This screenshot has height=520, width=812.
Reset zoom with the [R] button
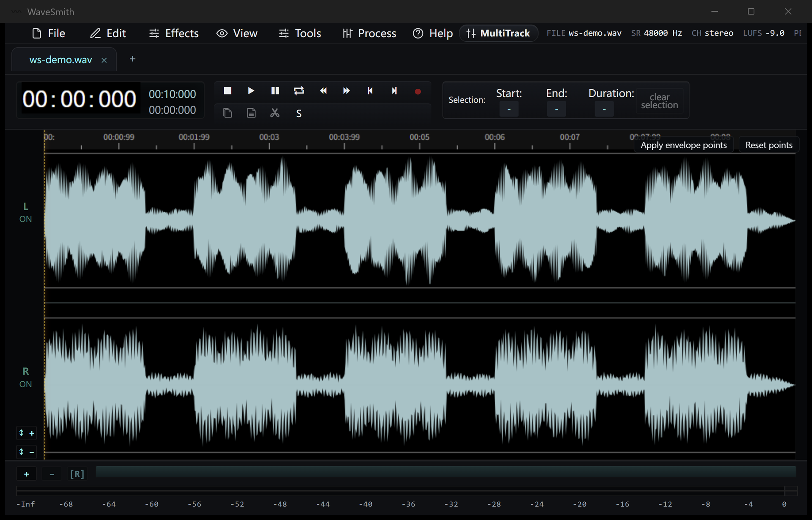pyautogui.click(x=77, y=474)
